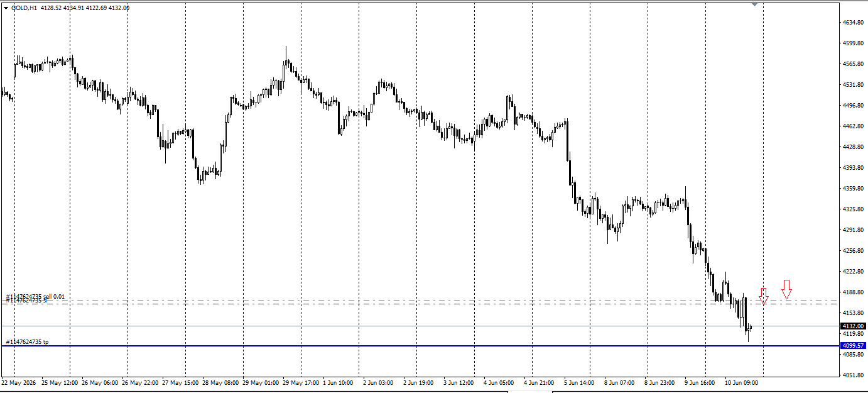Click the 4359.80 price scale label
Viewport: 868px width, 393px height.
(x=852, y=189)
